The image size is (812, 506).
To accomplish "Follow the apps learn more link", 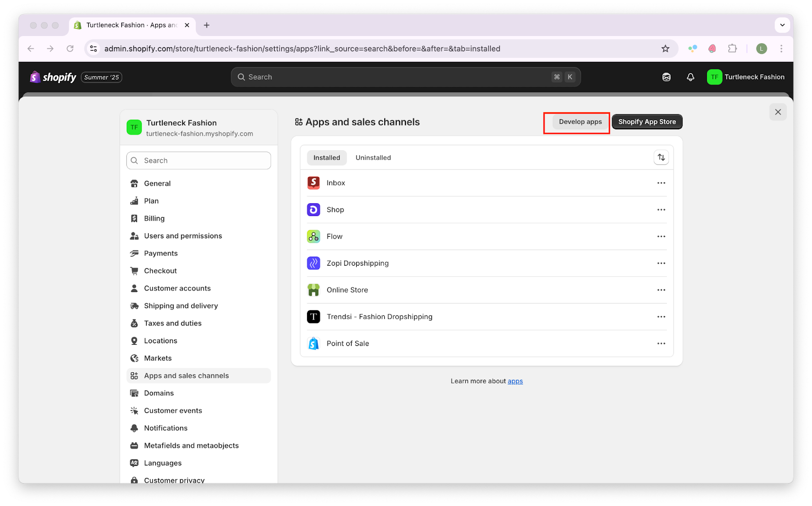I will coord(515,381).
